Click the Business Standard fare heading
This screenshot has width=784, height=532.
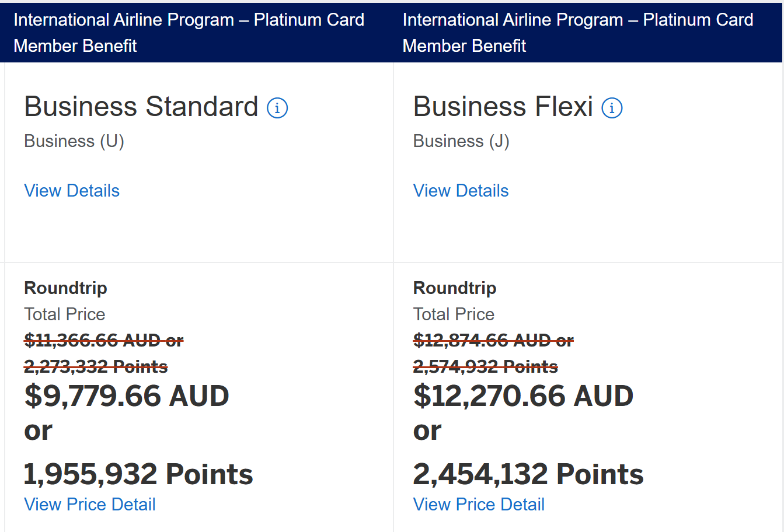click(x=141, y=107)
